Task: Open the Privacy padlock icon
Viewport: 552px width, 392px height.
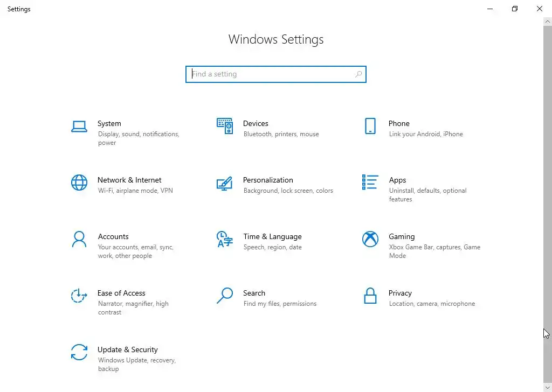Action: pyautogui.click(x=370, y=296)
